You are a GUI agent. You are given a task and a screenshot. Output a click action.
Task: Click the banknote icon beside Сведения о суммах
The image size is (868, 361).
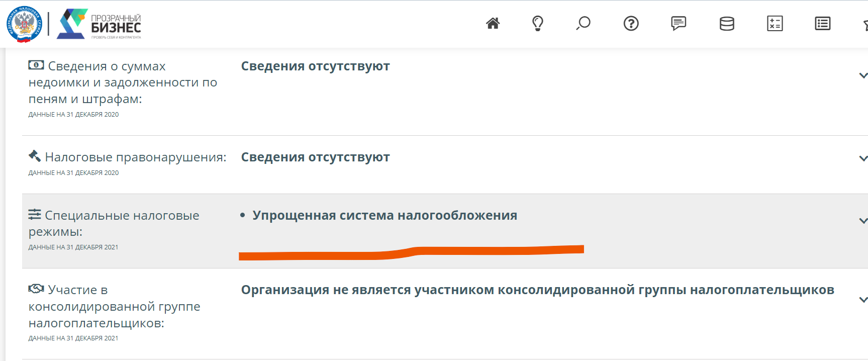36,65
